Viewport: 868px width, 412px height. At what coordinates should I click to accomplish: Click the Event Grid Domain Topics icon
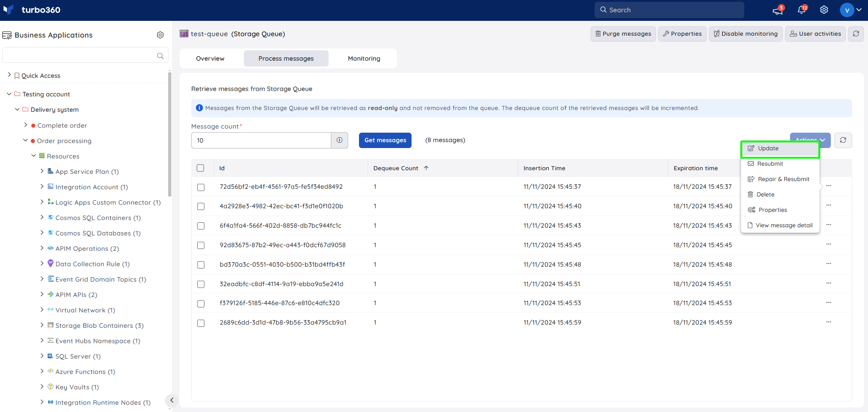(50, 279)
